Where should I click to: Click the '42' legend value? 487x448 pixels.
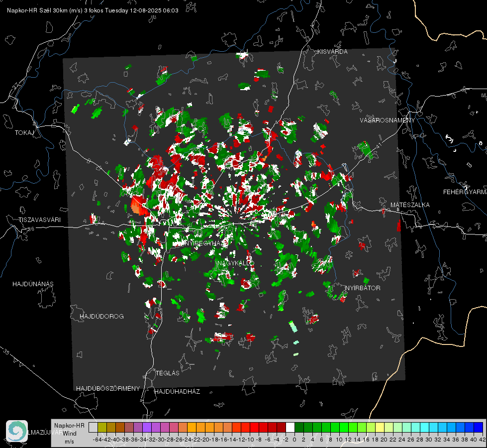(482, 440)
